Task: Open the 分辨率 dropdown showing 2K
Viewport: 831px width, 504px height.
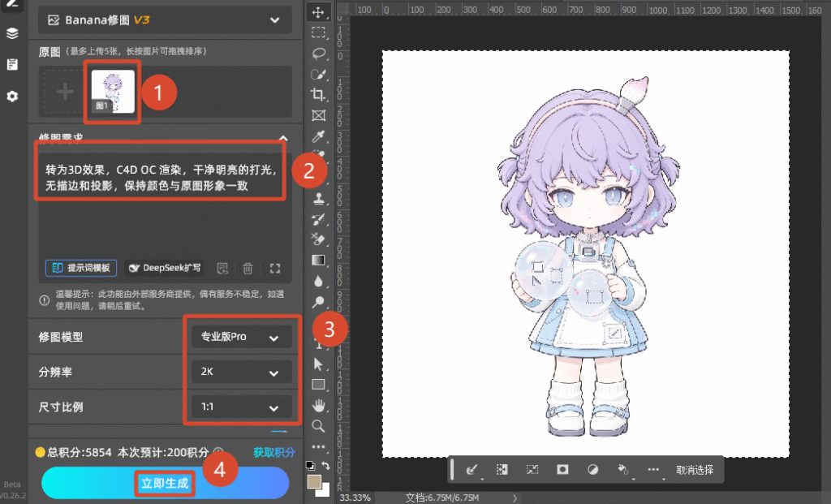Action: tap(242, 372)
